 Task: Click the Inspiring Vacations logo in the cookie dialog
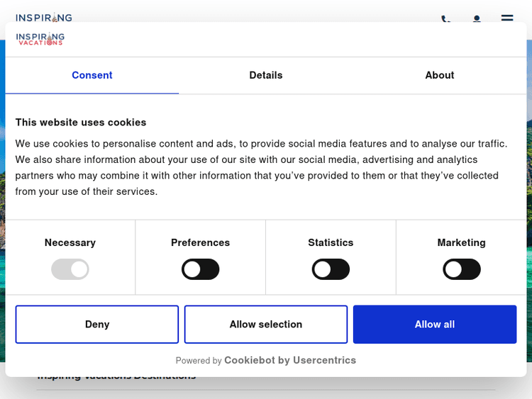(x=40, y=39)
